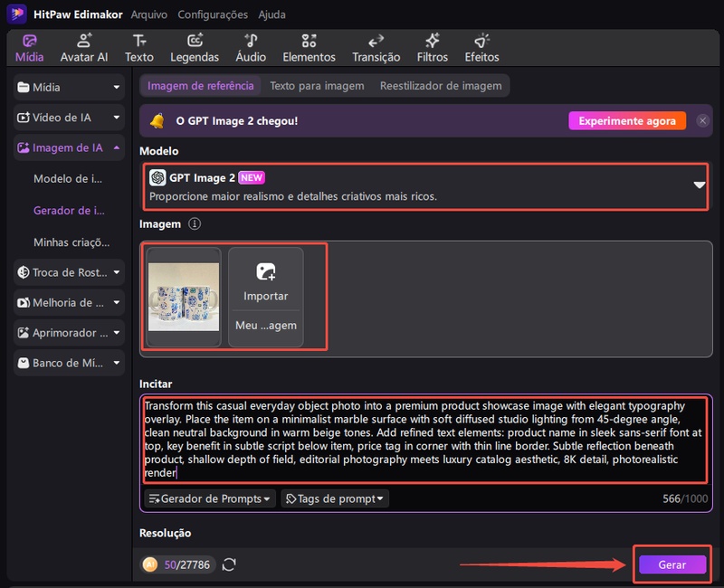The height and width of the screenshot is (588, 724).
Task: Open the Elementos tool
Action: pyautogui.click(x=309, y=49)
